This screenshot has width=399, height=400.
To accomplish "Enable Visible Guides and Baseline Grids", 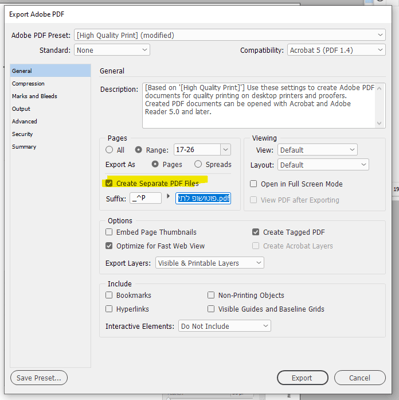I will click(x=211, y=309).
